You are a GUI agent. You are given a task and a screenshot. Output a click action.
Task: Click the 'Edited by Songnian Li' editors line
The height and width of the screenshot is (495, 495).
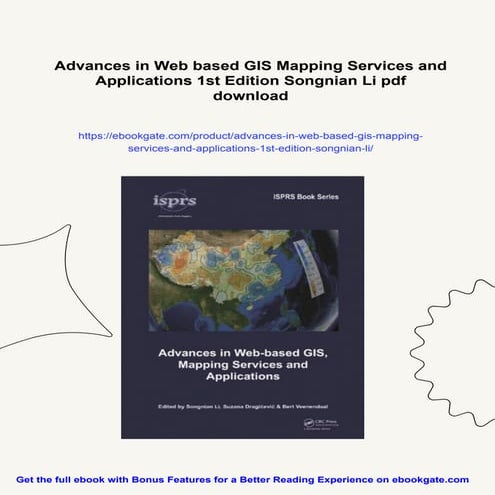[x=243, y=407]
